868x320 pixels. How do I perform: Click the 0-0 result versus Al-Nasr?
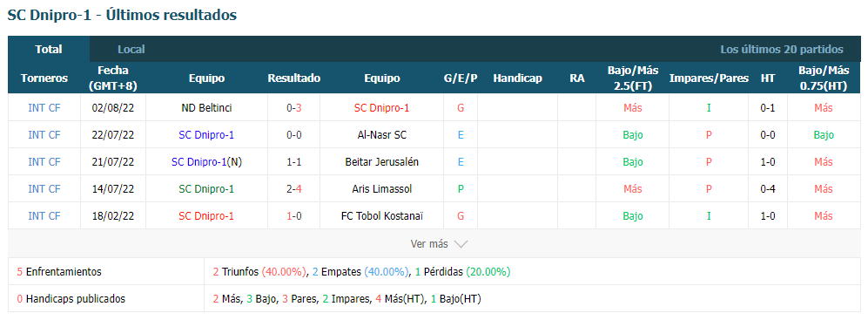click(294, 135)
